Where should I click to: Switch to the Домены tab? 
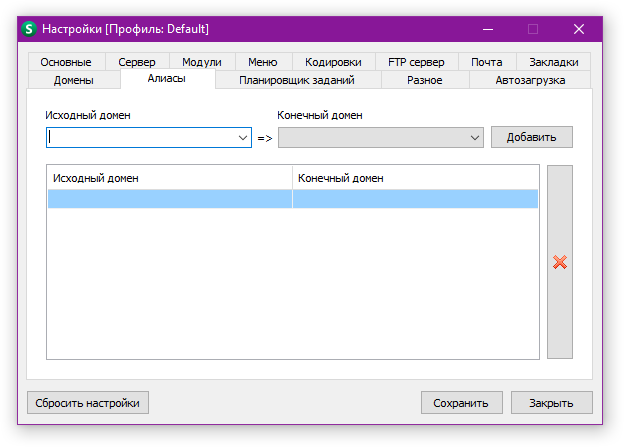(74, 80)
